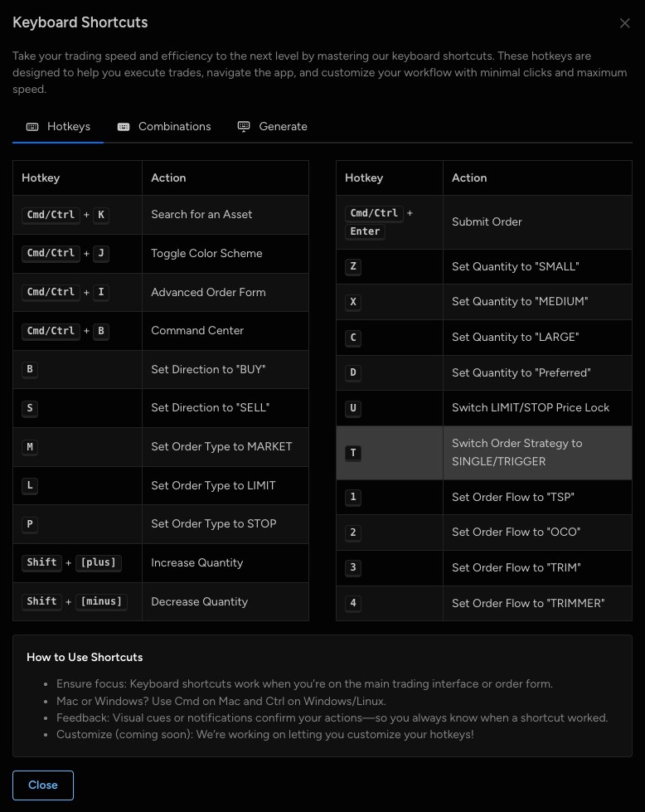Switch to the Combinations tab
Viewport: 645px width, 812px height.
[x=174, y=127]
